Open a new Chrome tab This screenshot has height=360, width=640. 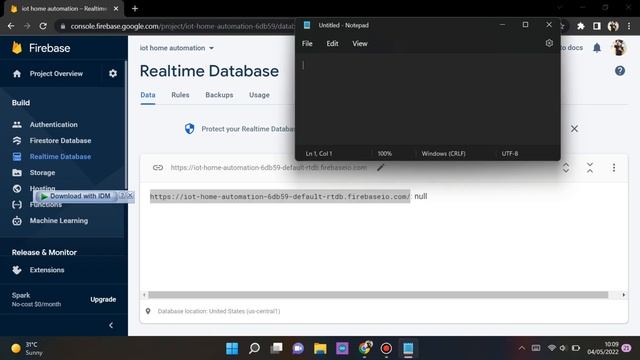tap(135, 9)
